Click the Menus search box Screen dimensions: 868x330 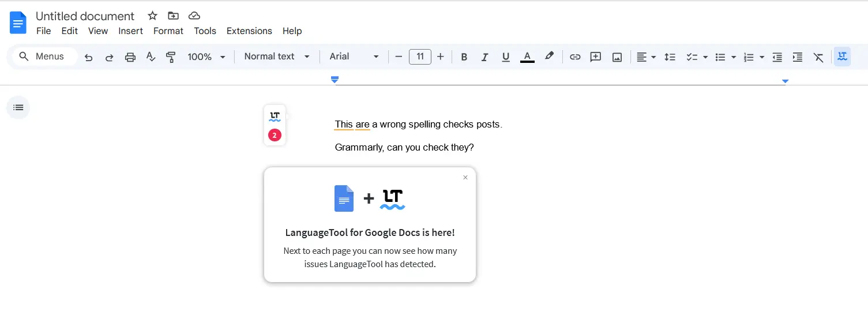coord(45,57)
